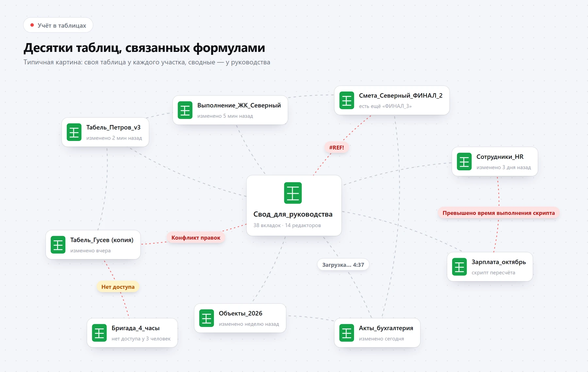Click the Зарплата_октябрь spreadsheet icon

point(460,267)
